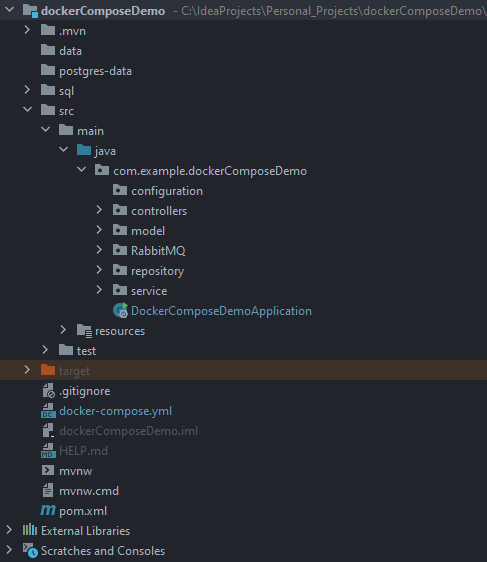Click the .gitignore file icon
This screenshot has width=487, height=562.
(48, 391)
